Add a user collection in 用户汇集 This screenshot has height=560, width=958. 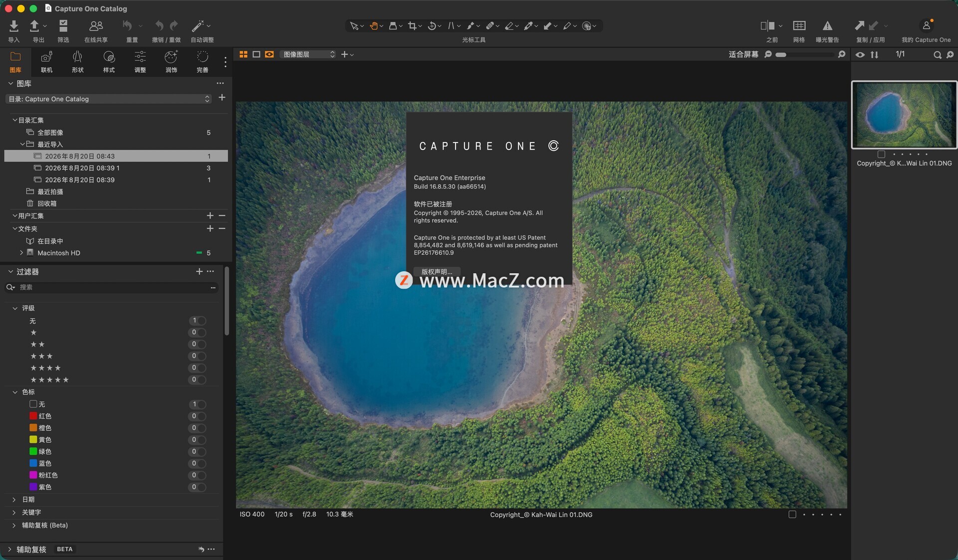tap(210, 215)
